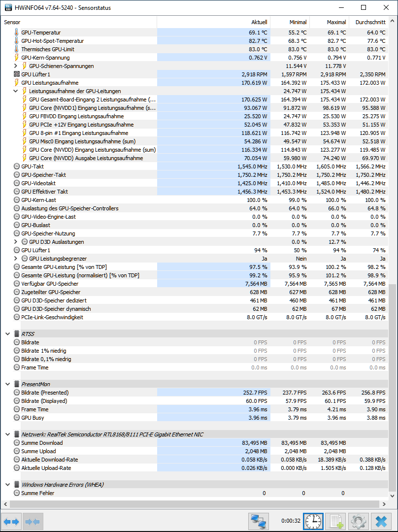Viewport: 398px width, 532px height.
Task: Click the Aktuell column header
Action: click(213, 22)
